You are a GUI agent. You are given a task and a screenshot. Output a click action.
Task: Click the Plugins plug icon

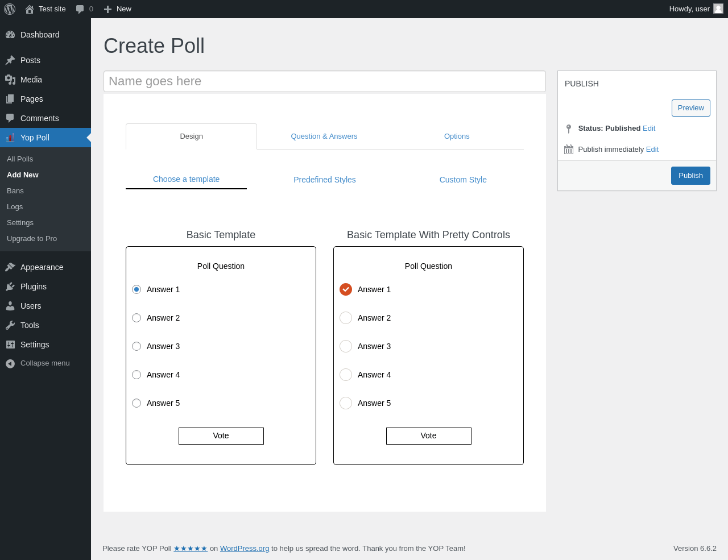click(x=10, y=287)
